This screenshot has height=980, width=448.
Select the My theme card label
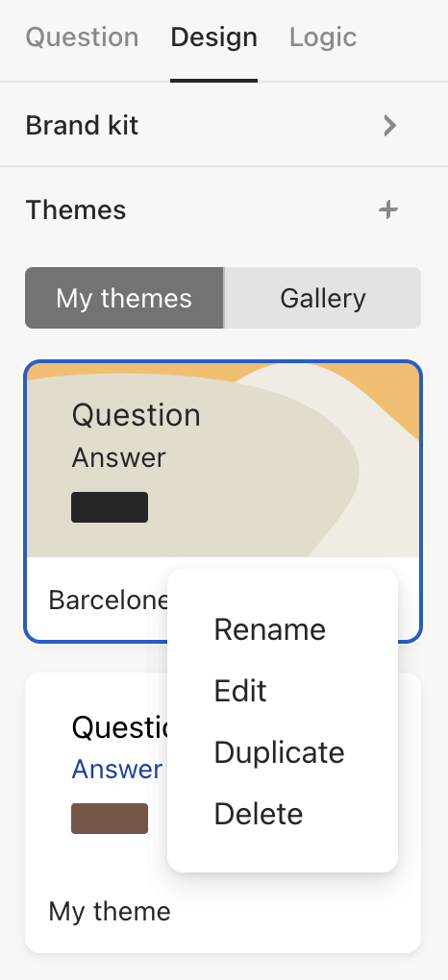(110, 911)
